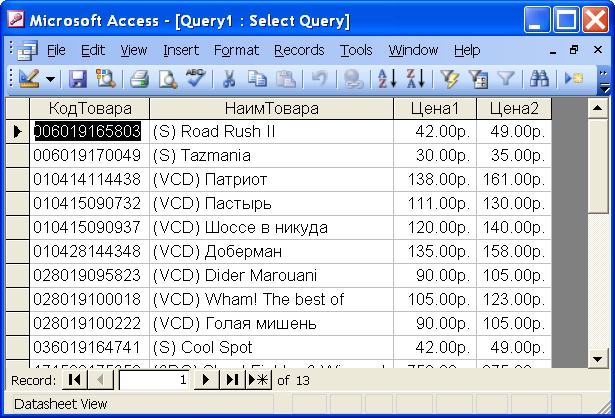Click the scrollbar down arrow

[598, 359]
